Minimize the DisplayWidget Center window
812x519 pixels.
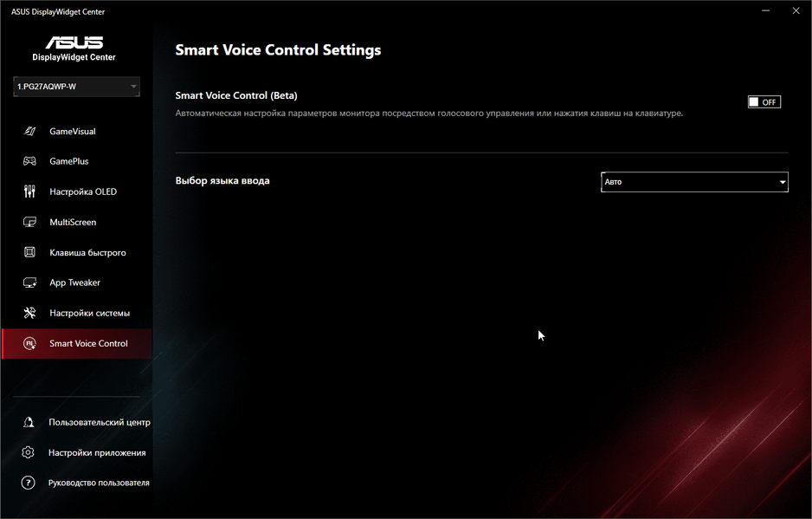(765, 10)
